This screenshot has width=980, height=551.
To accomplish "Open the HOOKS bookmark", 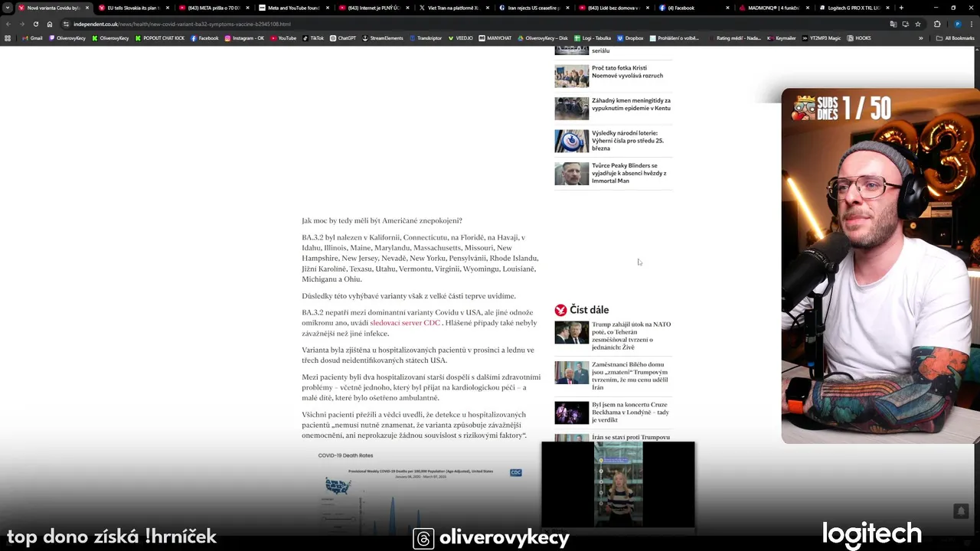I will pyautogui.click(x=859, y=37).
